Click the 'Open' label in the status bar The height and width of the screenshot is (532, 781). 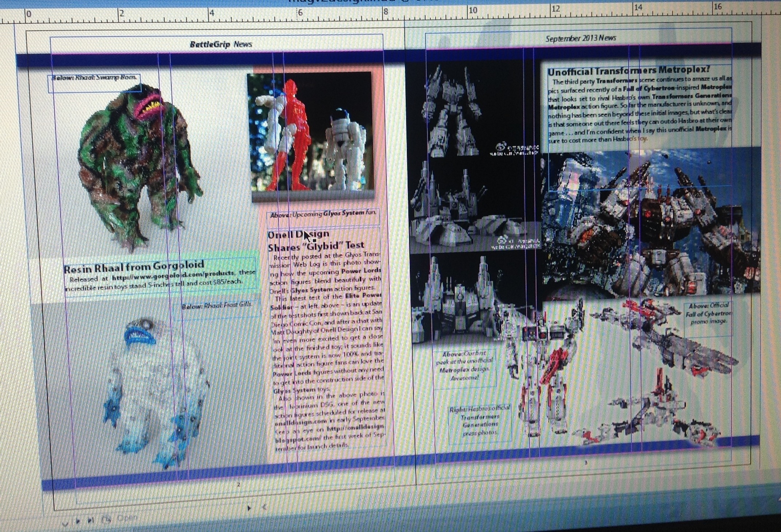128,517
